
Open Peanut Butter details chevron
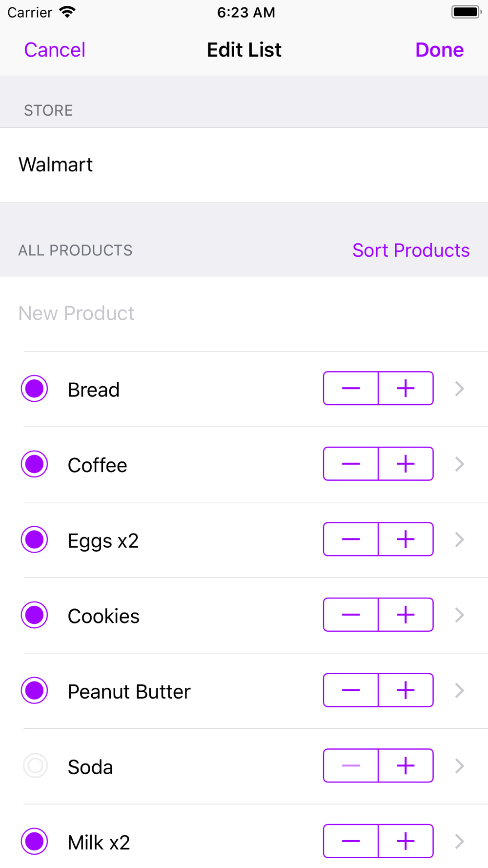459,690
